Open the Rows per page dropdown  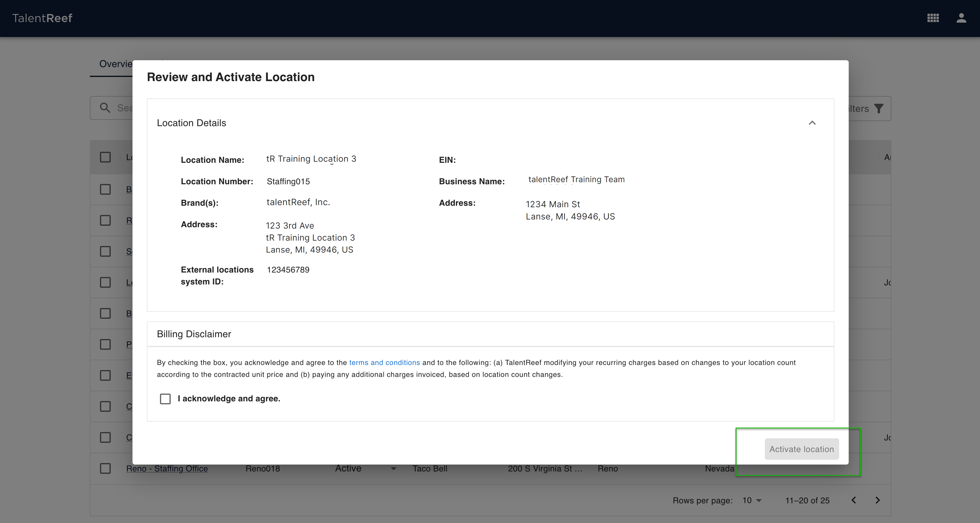[752, 500]
